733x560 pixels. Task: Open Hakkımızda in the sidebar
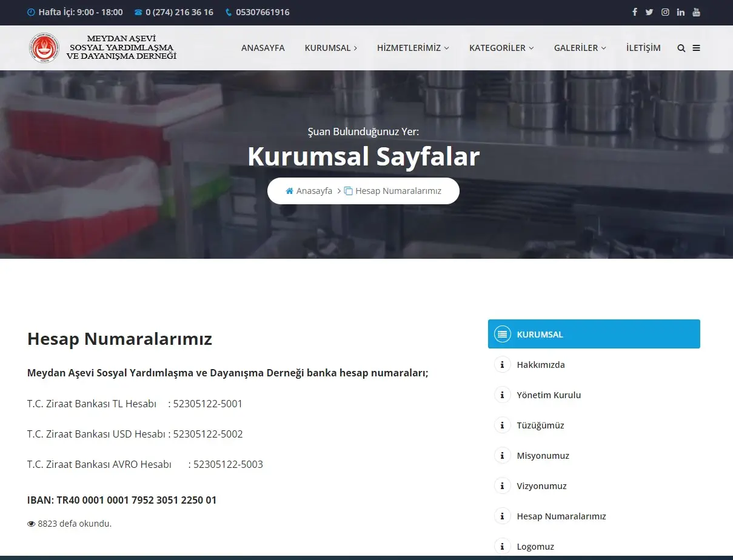pyautogui.click(x=540, y=365)
